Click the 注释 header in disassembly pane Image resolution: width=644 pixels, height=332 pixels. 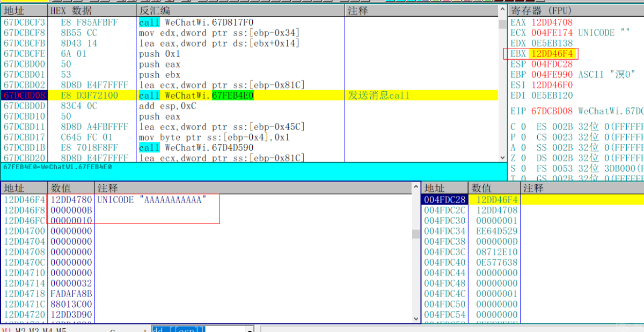tap(421, 11)
